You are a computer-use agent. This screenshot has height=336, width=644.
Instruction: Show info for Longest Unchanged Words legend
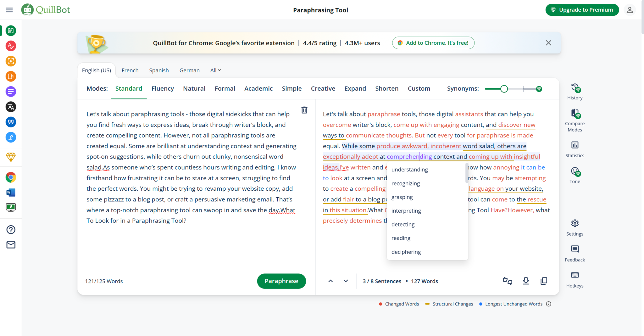549,304
